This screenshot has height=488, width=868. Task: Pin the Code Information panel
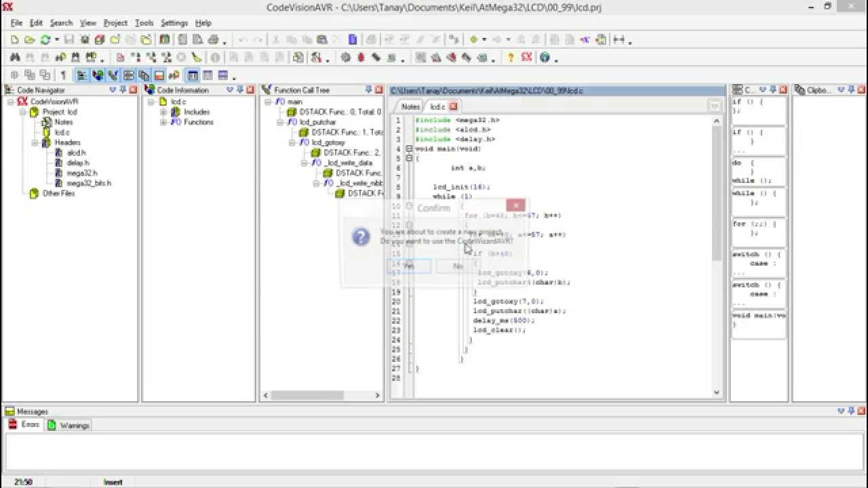[x=239, y=89]
